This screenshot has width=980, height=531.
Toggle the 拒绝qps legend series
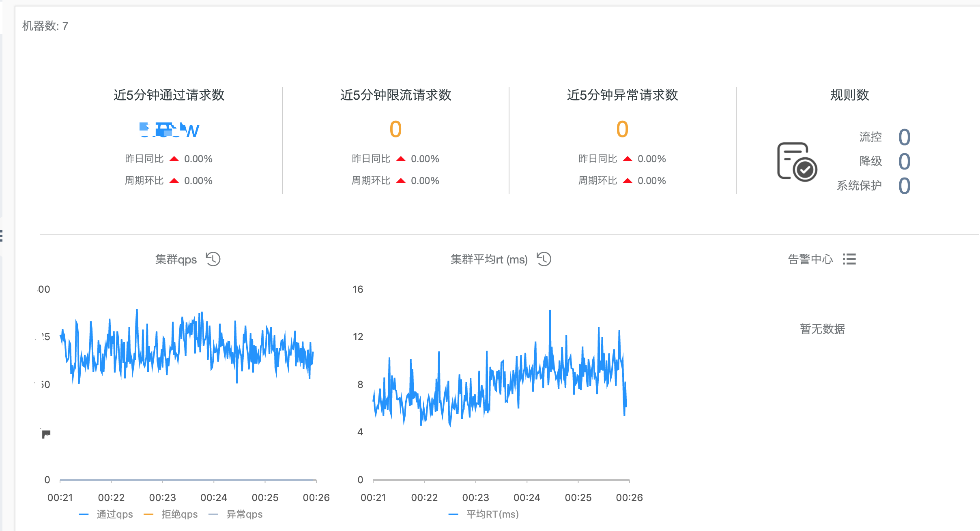[x=171, y=514]
